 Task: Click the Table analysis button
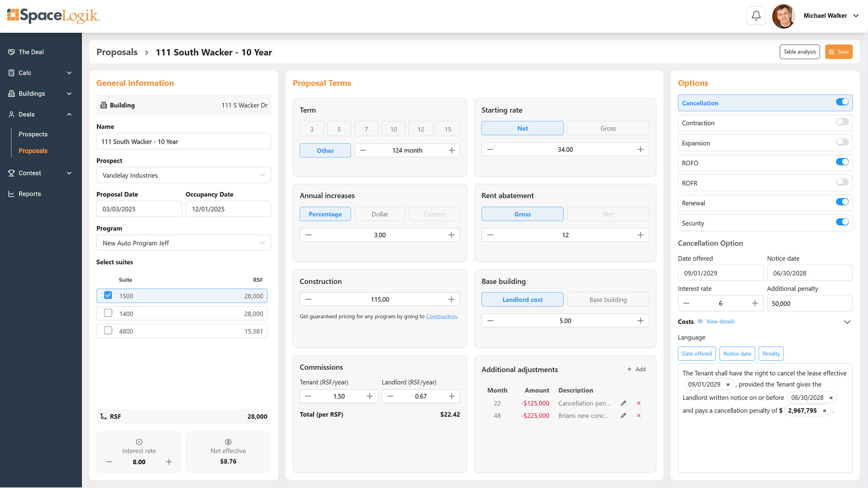(x=799, y=52)
